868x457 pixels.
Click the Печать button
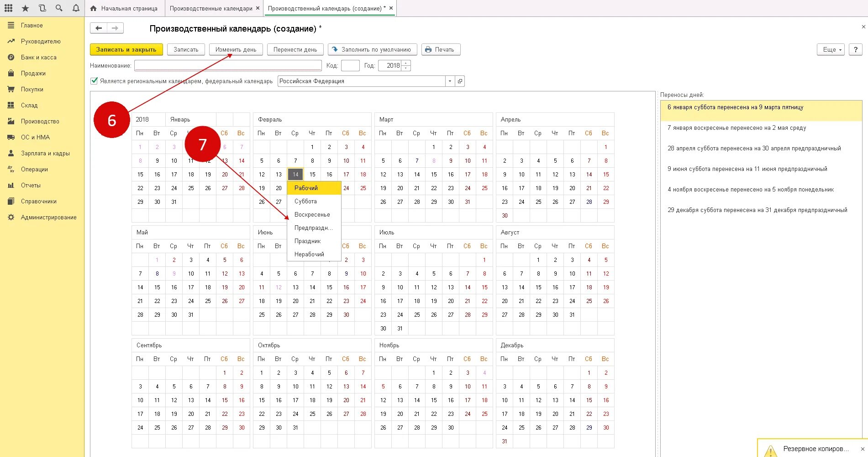coord(441,50)
